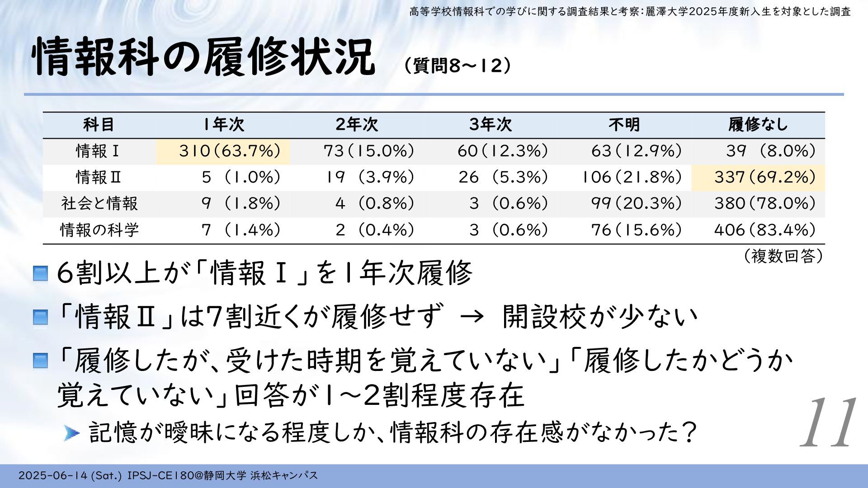Viewport: 868px width, 488px height.
Task: Select the 履修なし column header
Action: (758, 125)
